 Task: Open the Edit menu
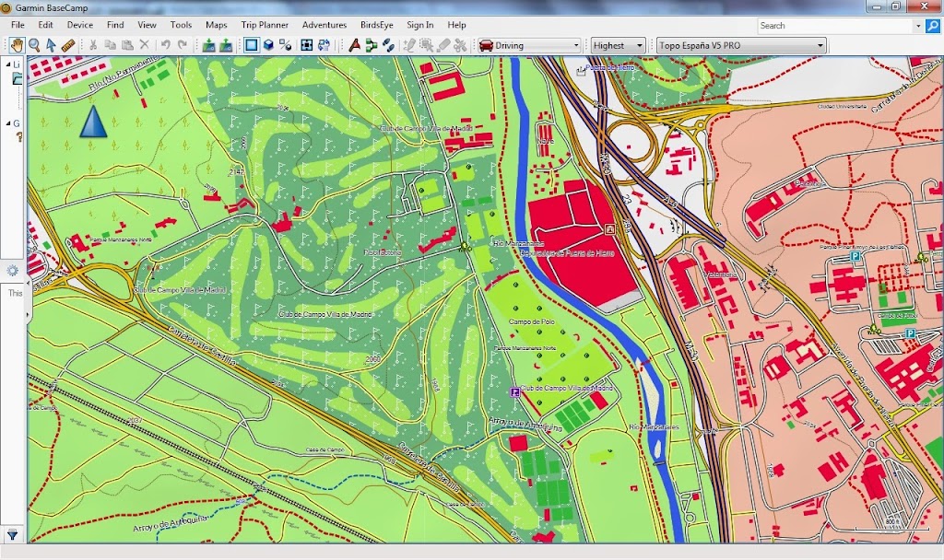click(45, 25)
